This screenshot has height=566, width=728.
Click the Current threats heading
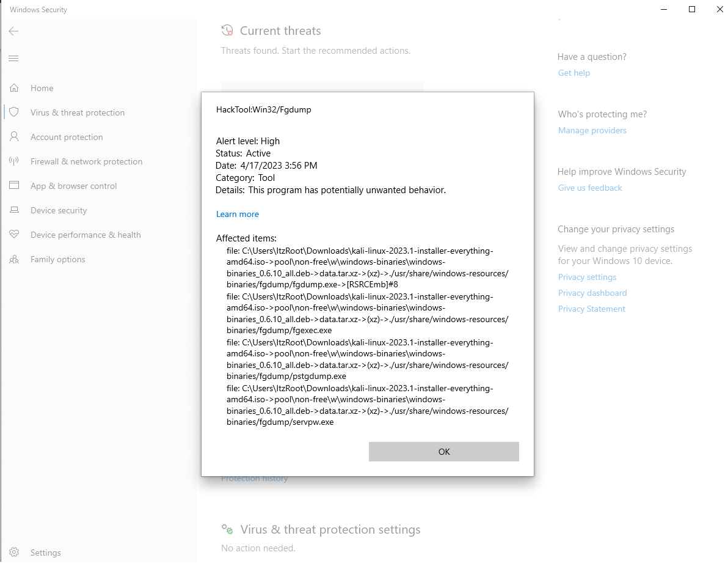[280, 31]
